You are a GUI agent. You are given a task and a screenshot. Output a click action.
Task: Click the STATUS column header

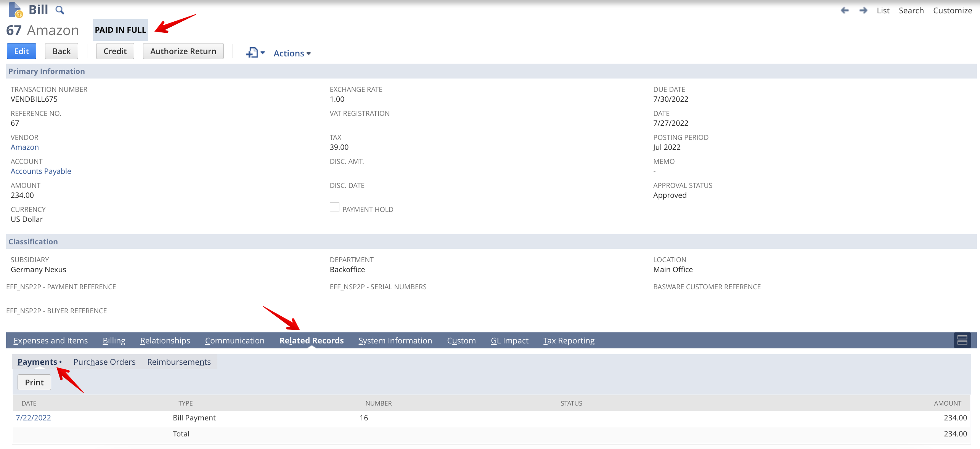point(571,403)
